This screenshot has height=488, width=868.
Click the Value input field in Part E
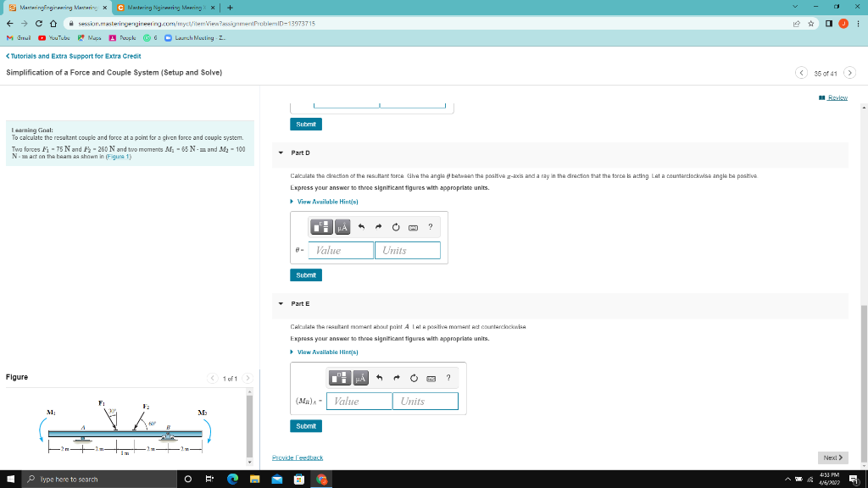358,400
